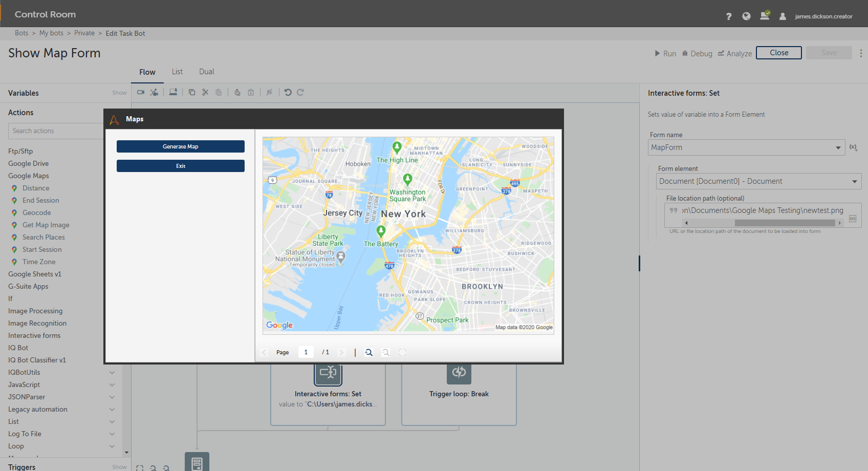Click the copy icon in editor toolbar
Image resolution: width=868 pixels, height=471 pixels.
192,92
